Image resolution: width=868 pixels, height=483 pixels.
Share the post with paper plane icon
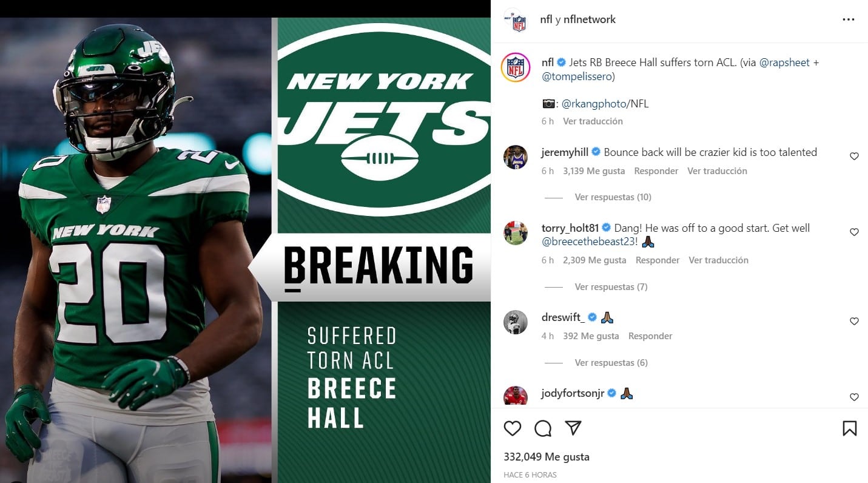point(573,428)
